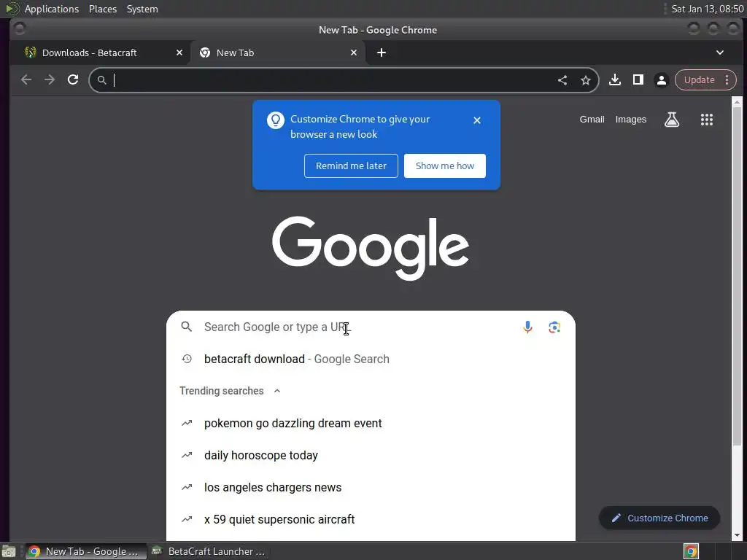Click the show desktop icon in bottom panel

(9, 551)
